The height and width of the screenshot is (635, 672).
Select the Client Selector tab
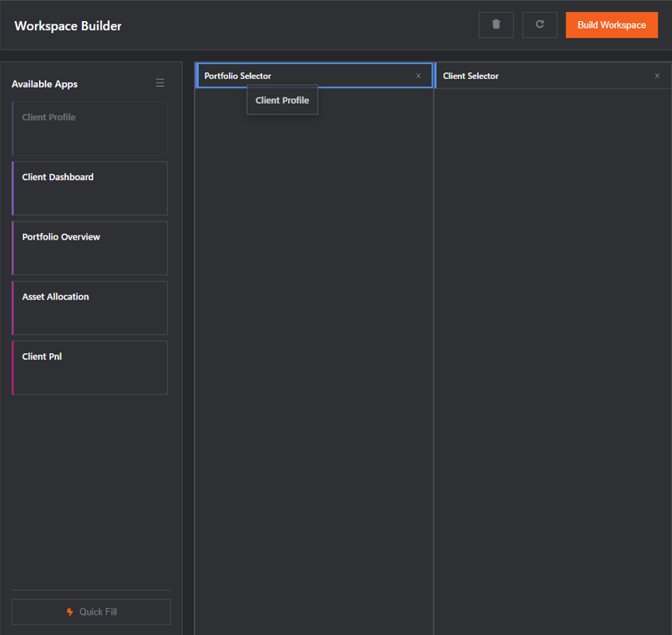(553, 76)
